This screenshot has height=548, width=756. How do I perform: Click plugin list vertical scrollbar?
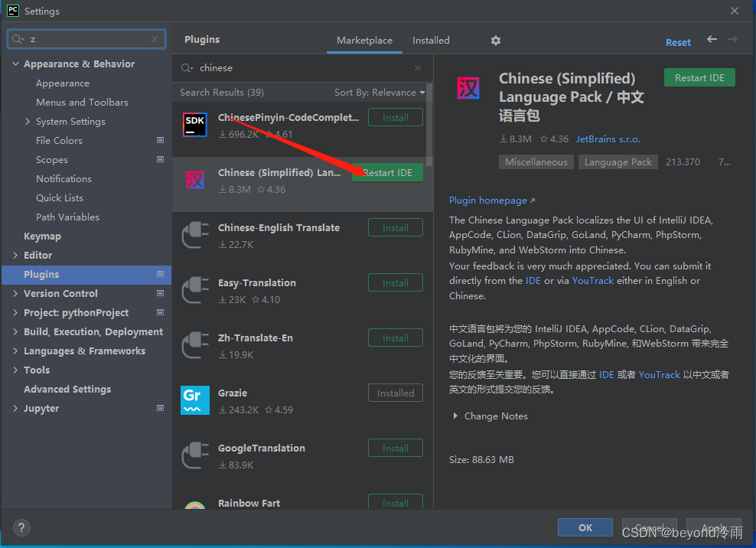click(x=429, y=125)
